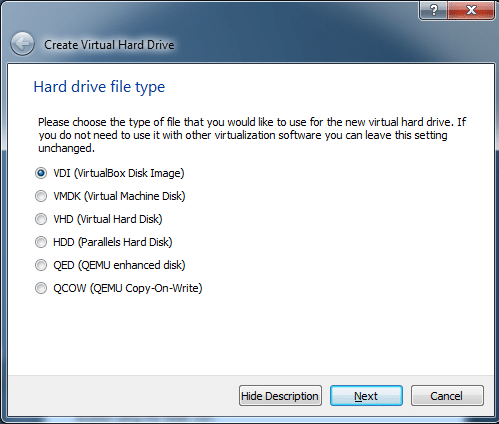Cancel the hard drive creation wizard
Viewport: 499px width, 424px height.
447,396
